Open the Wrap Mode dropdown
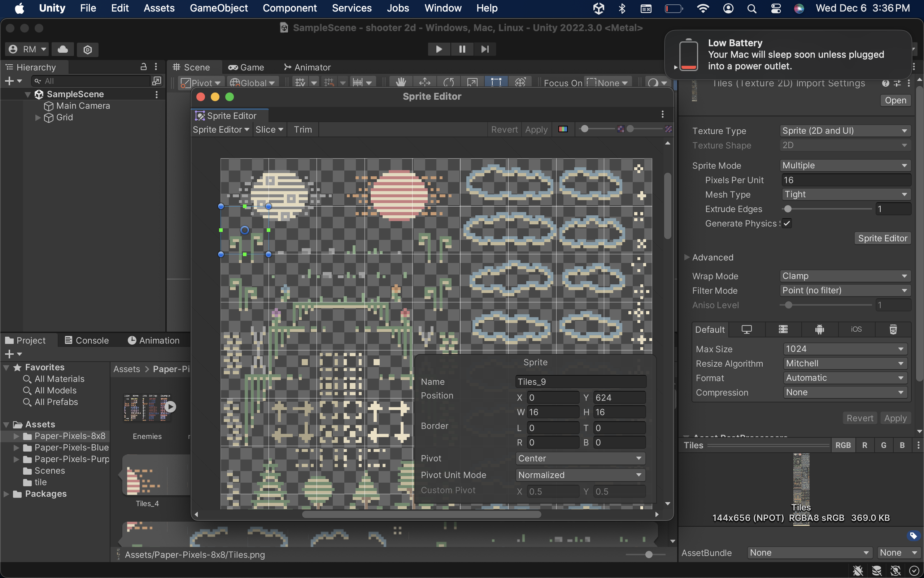The height and width of the screenshot is (578, 924). (x=845, y=276)
